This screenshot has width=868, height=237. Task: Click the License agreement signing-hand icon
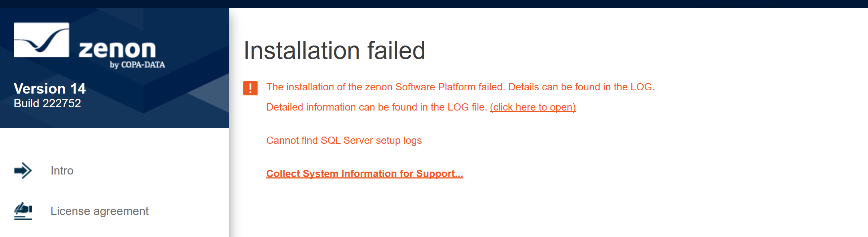tap(23, 211)
